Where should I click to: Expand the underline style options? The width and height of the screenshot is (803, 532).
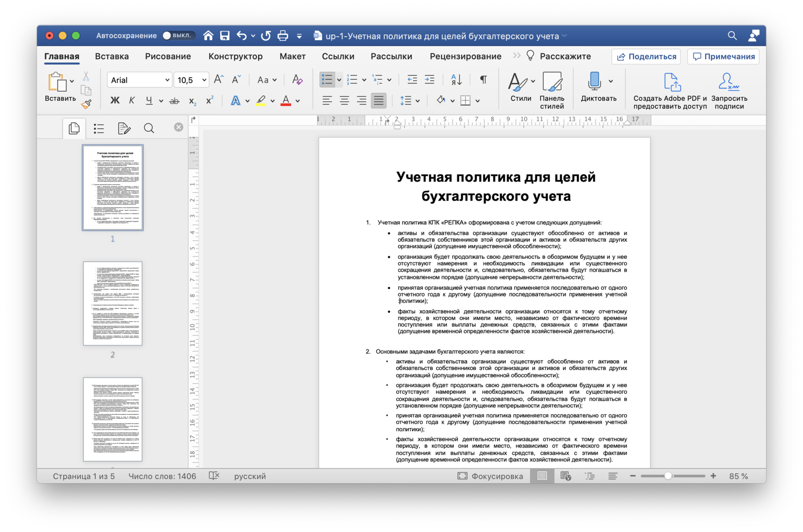coord(161,101)
